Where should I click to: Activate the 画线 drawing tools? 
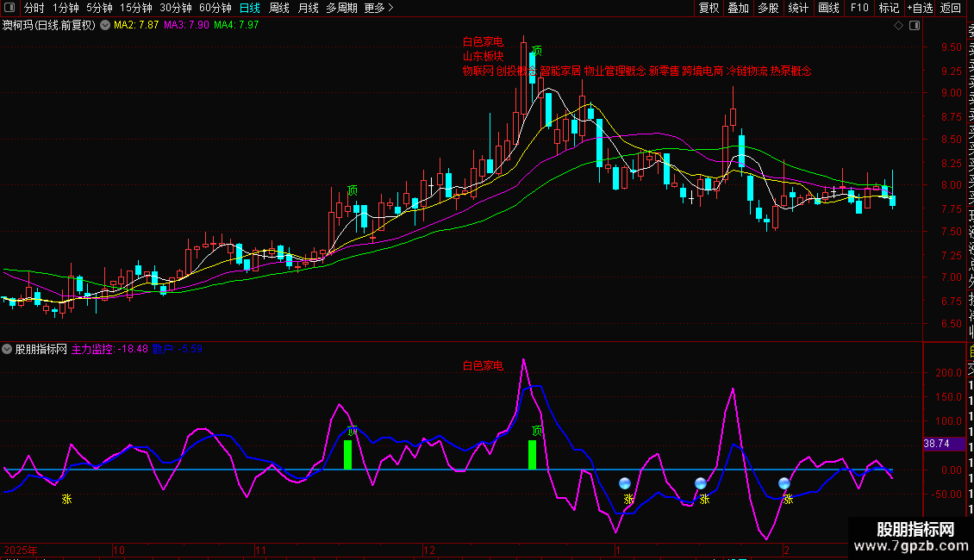tap(828, 8)
